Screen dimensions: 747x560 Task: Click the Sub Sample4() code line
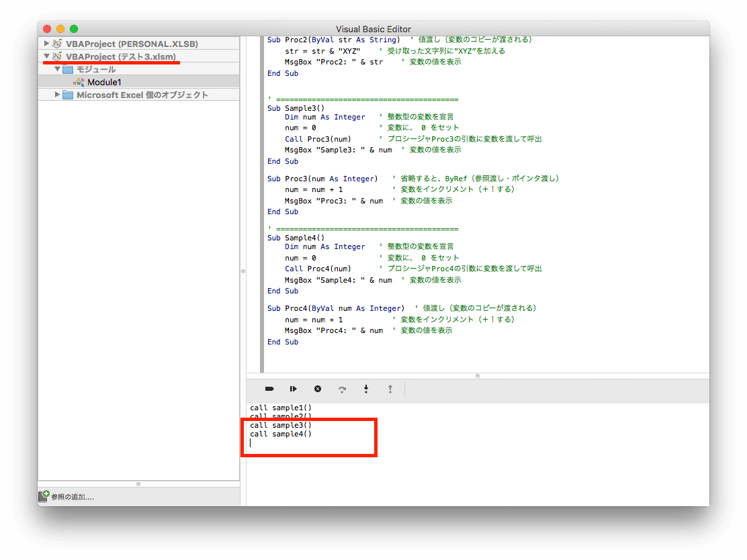coord(296,238)
